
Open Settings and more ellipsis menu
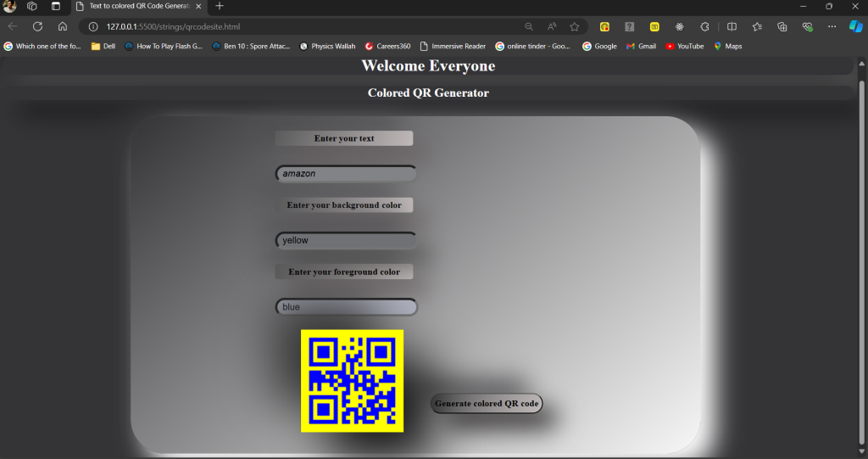(832, 26)
